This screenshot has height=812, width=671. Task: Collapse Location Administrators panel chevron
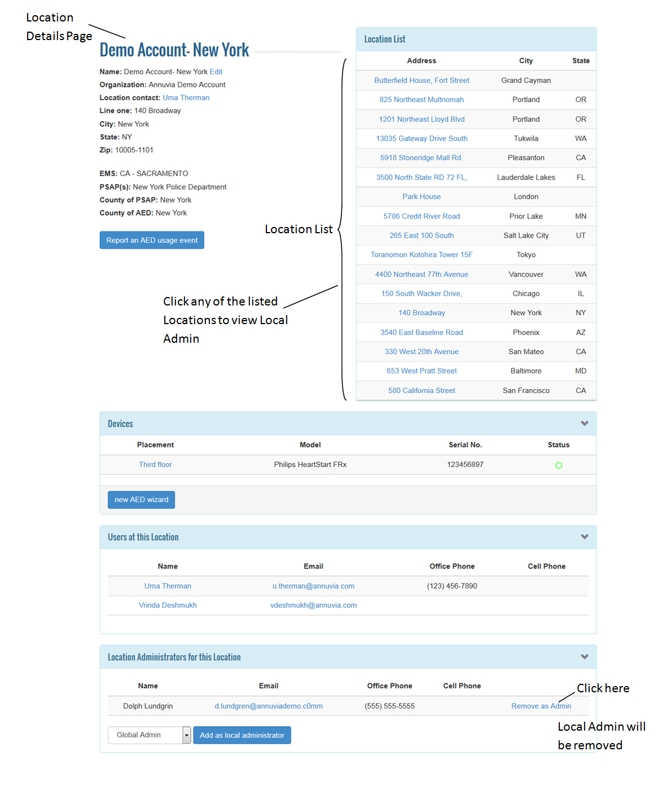584,657
